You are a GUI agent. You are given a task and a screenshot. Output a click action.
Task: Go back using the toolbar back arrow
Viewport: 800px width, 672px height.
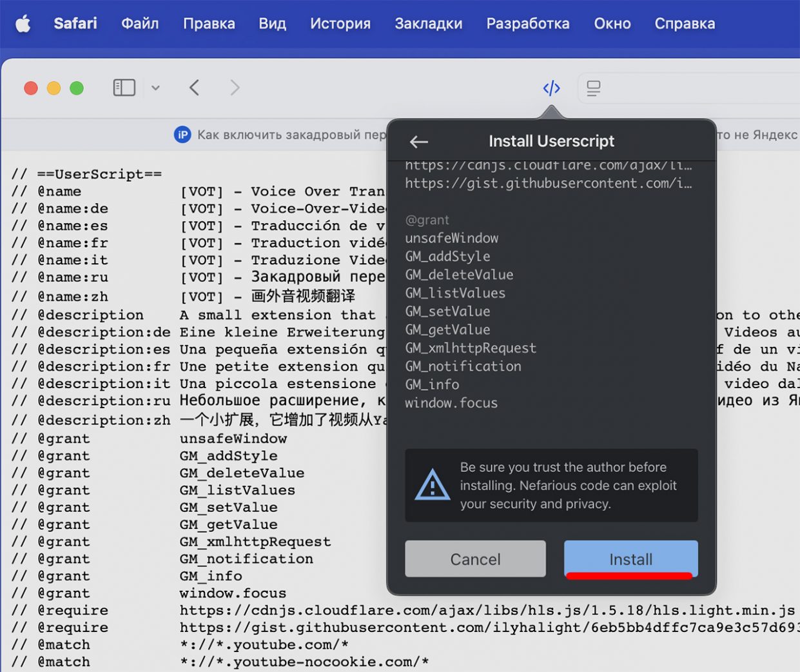pos(194,88)
